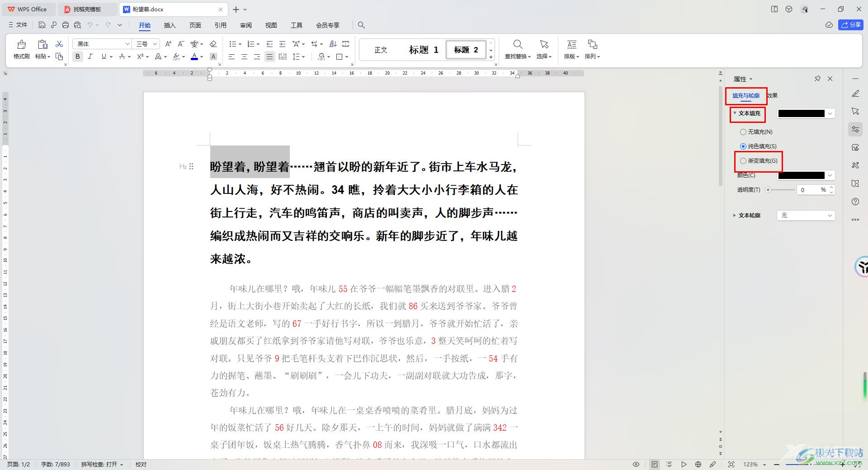Switch to the 页面 ribbon tab
The height and width of the screenshot is (470, 868).
click(x=195, y=25)
